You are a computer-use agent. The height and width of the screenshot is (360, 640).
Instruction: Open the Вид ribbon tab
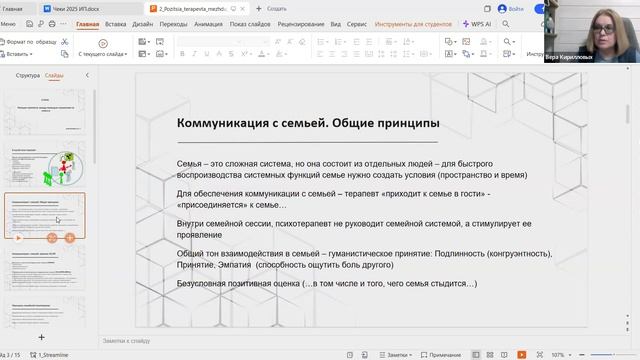point(336,24)
